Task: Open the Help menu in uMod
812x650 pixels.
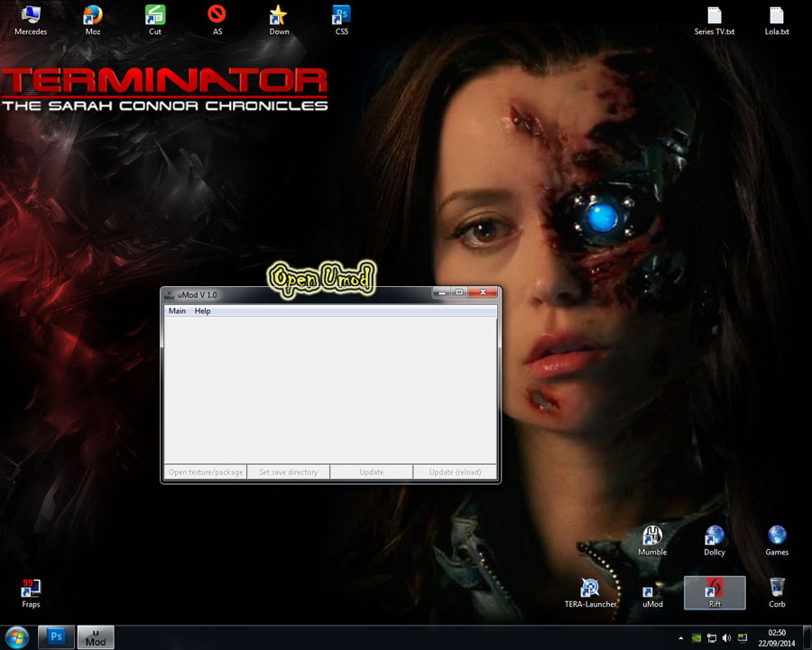Action: tap(202, 311)
